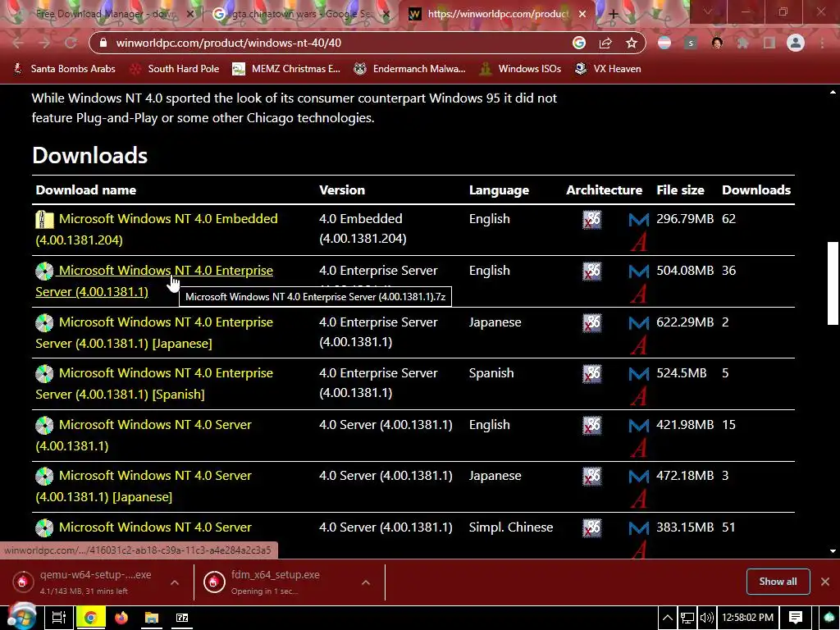Click the red A icon for 524.5MB row
840x630 pixels.
[x=638, y=396]
